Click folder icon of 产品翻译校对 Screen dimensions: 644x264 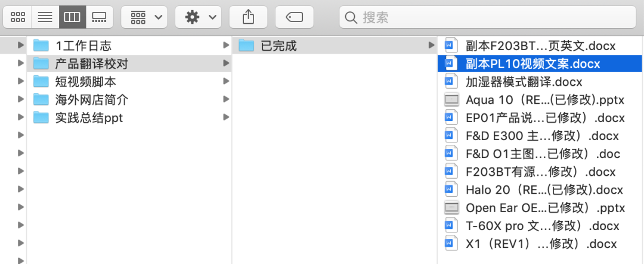[41, 63]
